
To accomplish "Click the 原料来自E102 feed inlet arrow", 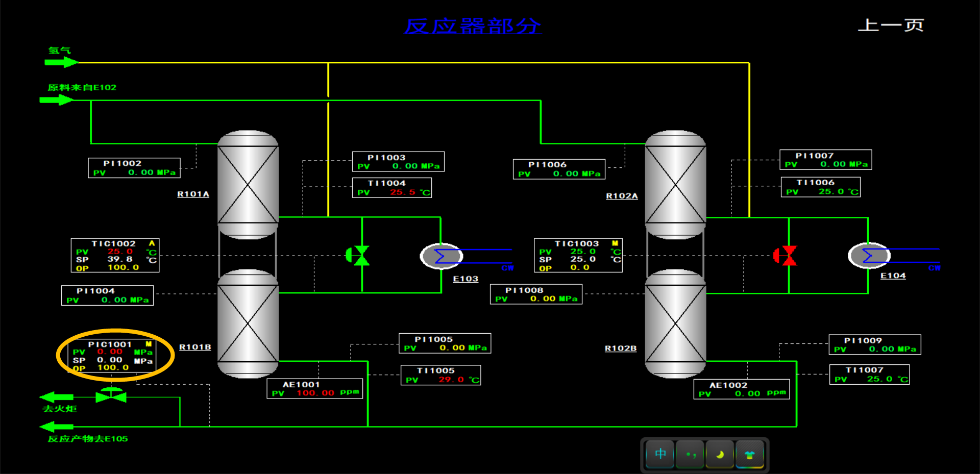I will tap(57, 99).
